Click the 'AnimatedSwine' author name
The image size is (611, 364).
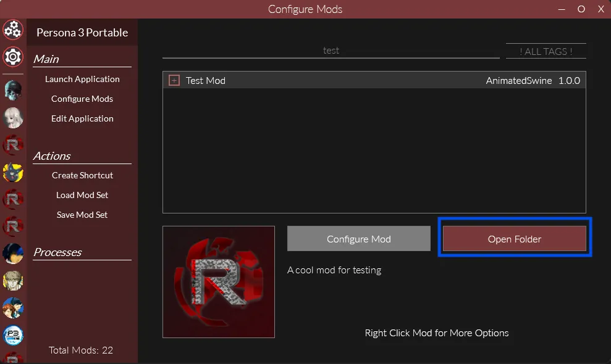[519, 81]
